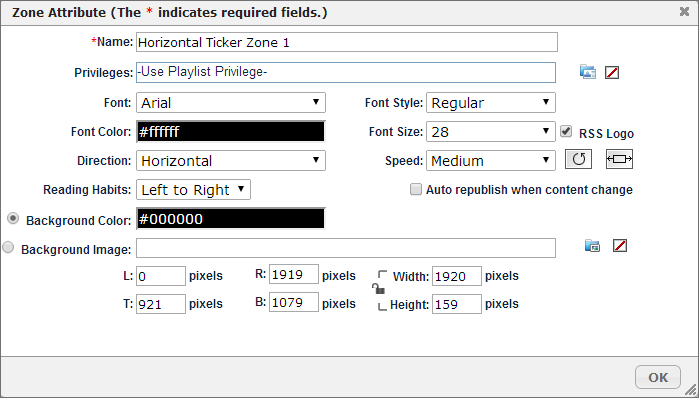Enable Auto republish when content change
Viewport: 699px width, 398px height.
pos(415,189)
